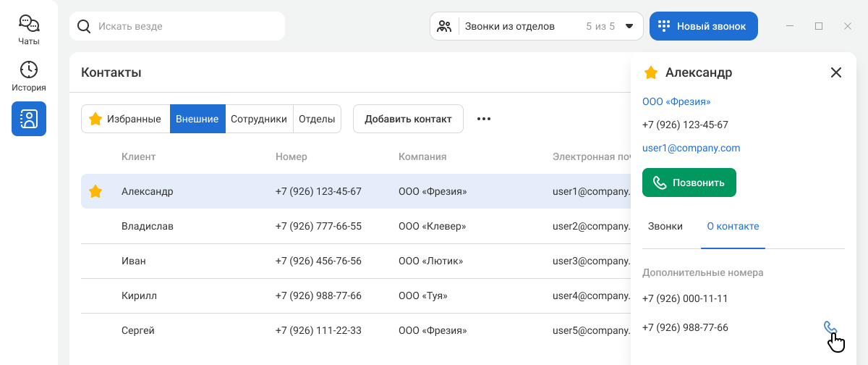This screenshot has width=868, height=365.
Task: Open the Chats section in sidebar
Action: tap(29, 30)
